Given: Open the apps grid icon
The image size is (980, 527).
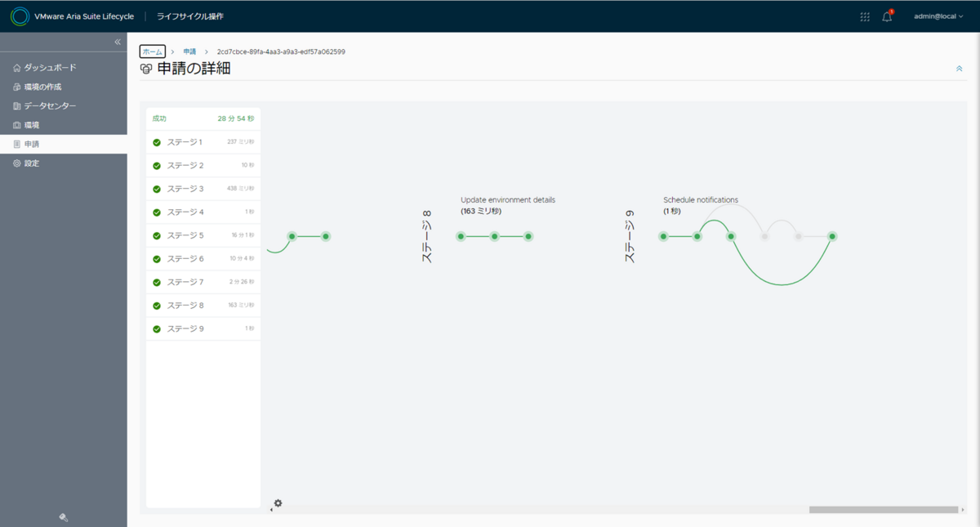Looking at the screenshot, I should [865, 16].
